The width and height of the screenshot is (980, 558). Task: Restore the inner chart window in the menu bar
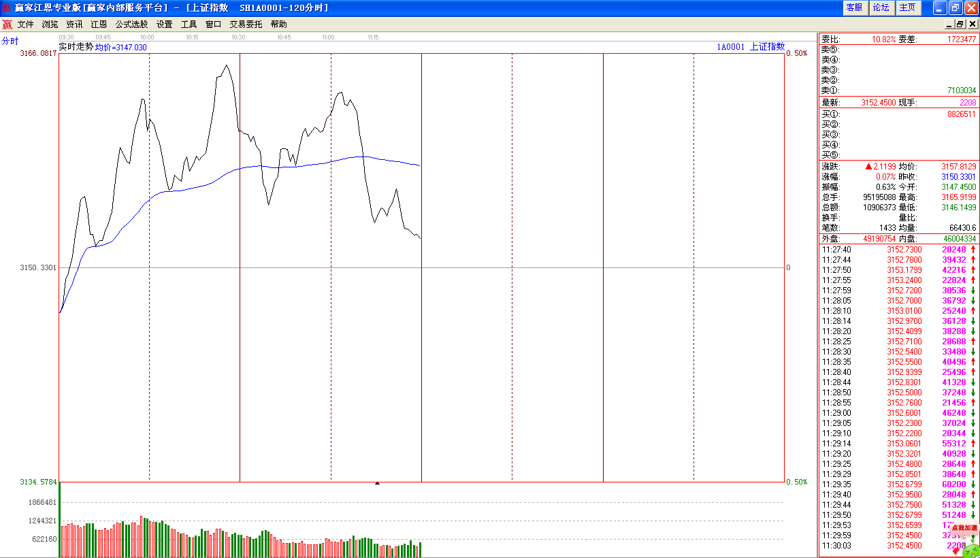[961, 24]
